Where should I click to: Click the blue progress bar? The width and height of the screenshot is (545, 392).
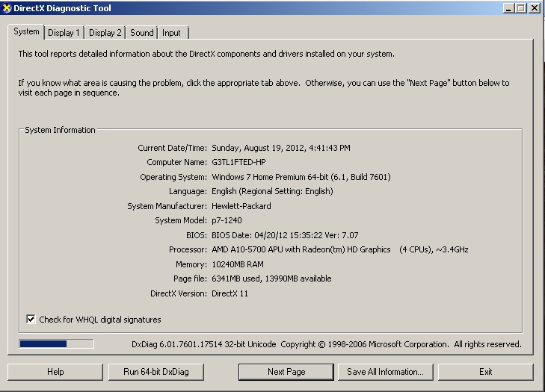56,343
